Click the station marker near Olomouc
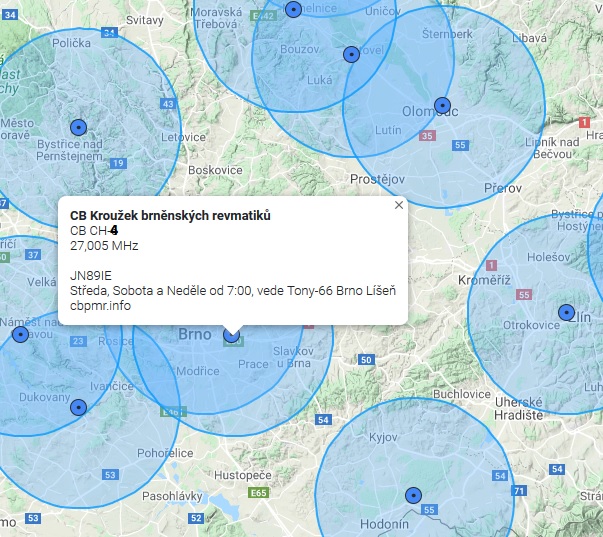The width and height of the screenshot is (603, 537). 442,105
